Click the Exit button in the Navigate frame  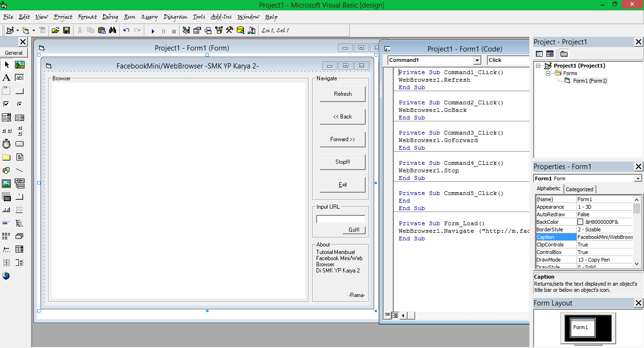tap(342, 185)
